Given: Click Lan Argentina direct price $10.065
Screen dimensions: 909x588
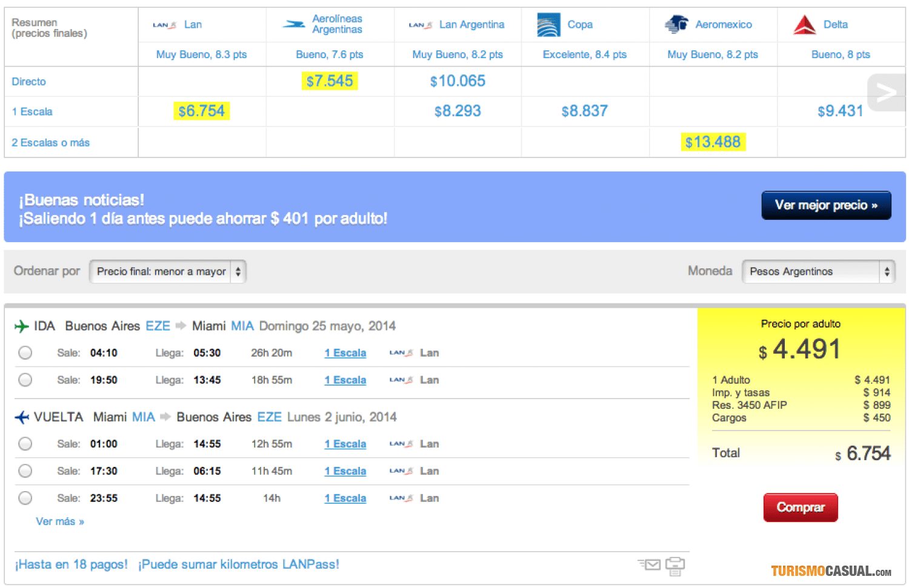Looking at the screenshot, I should coord(458,81).
